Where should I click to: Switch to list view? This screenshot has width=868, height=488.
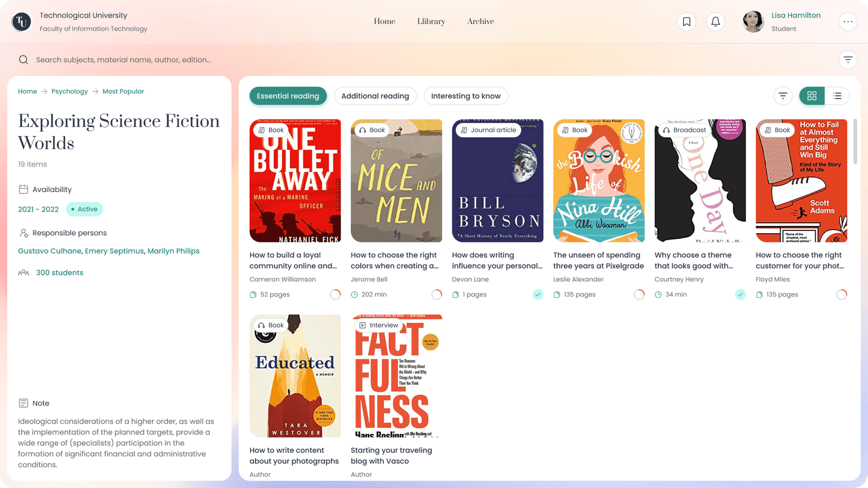click(x=837, y=96)
